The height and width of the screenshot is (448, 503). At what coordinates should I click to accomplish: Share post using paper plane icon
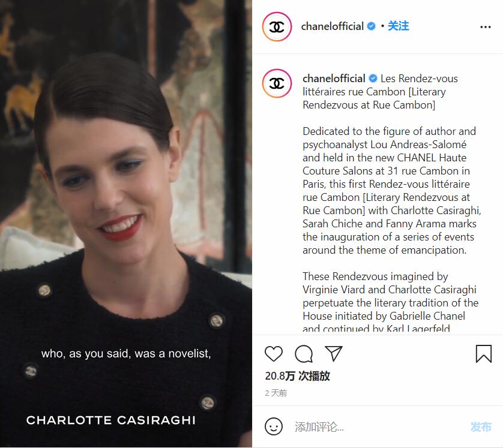[x=334, y=353]
